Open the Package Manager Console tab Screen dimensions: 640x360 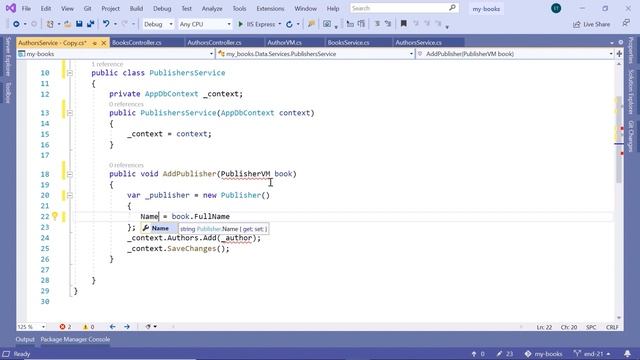75,340
